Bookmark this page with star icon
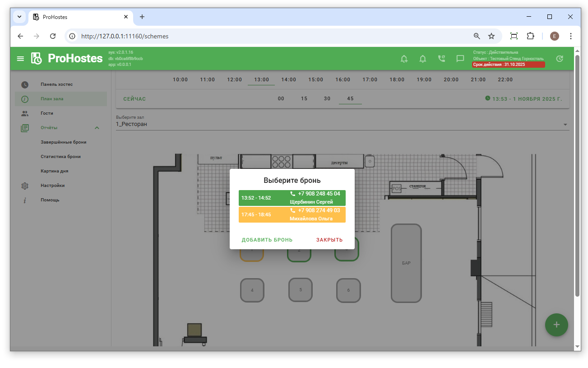 click(x=491, y=36)
